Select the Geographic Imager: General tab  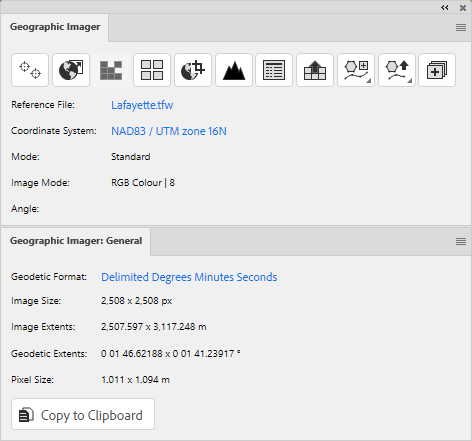[x=76, y=241]
